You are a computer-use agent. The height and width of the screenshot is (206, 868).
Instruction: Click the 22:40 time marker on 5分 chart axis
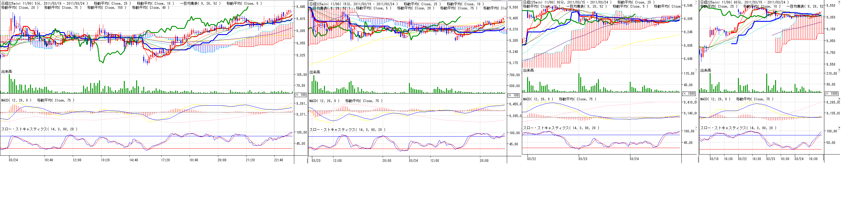(x=278, y=160)
